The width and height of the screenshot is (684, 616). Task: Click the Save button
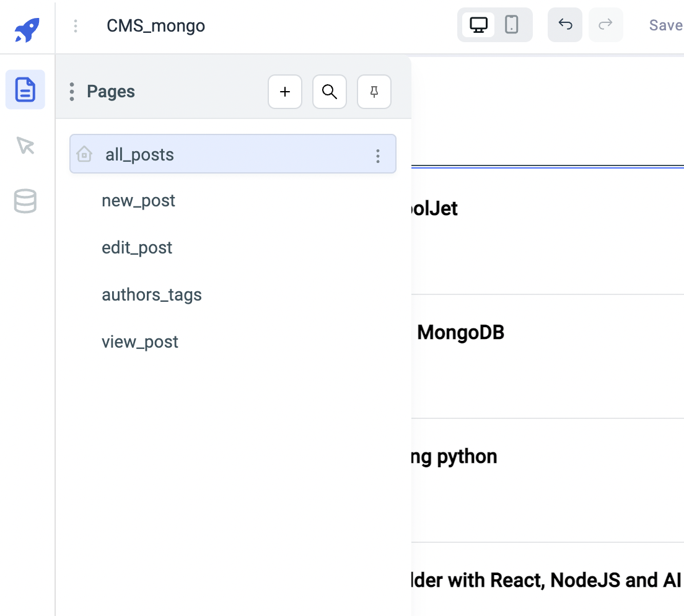click(665, 25)
